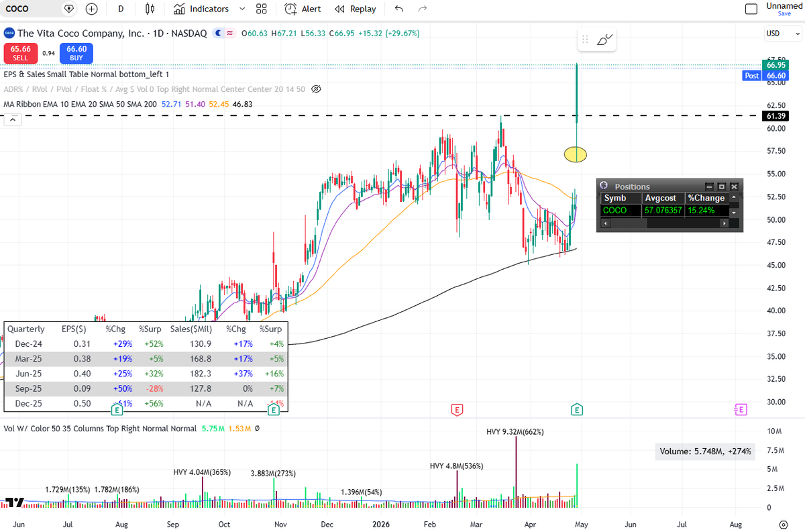The image size is (805, 532).
Task: Sort Positions by %Change column
Action: point(706,198)
